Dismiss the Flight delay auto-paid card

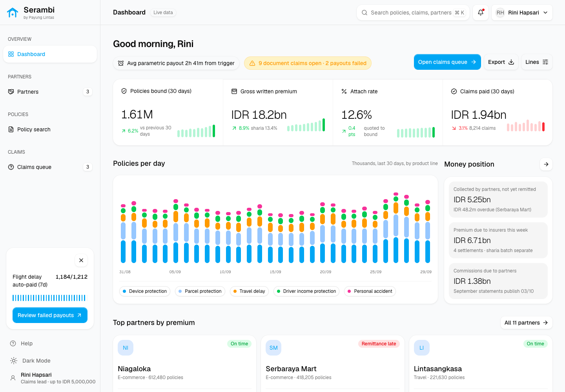click(81, 260)
